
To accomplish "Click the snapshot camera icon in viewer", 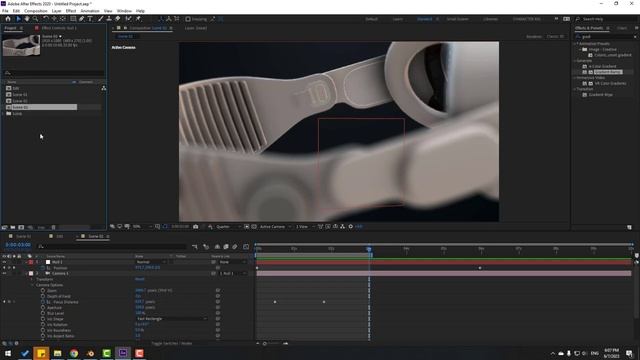I will [x=196, y=227].
